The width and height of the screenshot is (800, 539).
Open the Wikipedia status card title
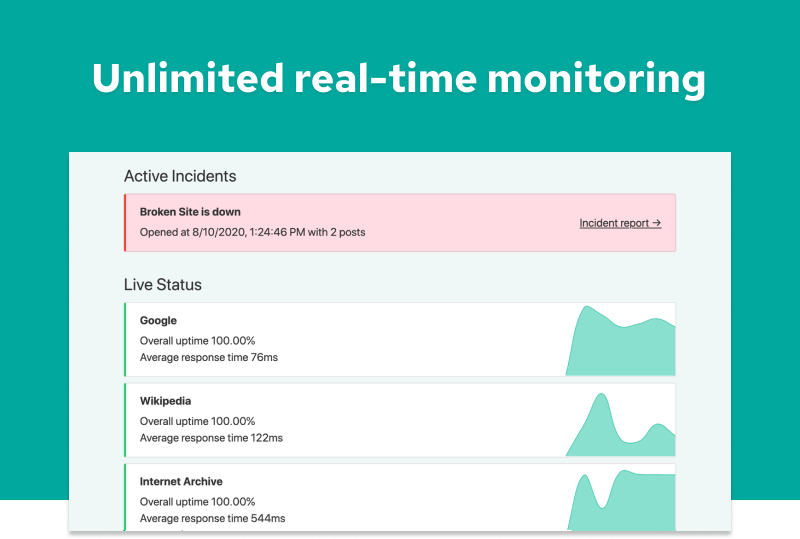pyautogui.click(x=165, y=401)
